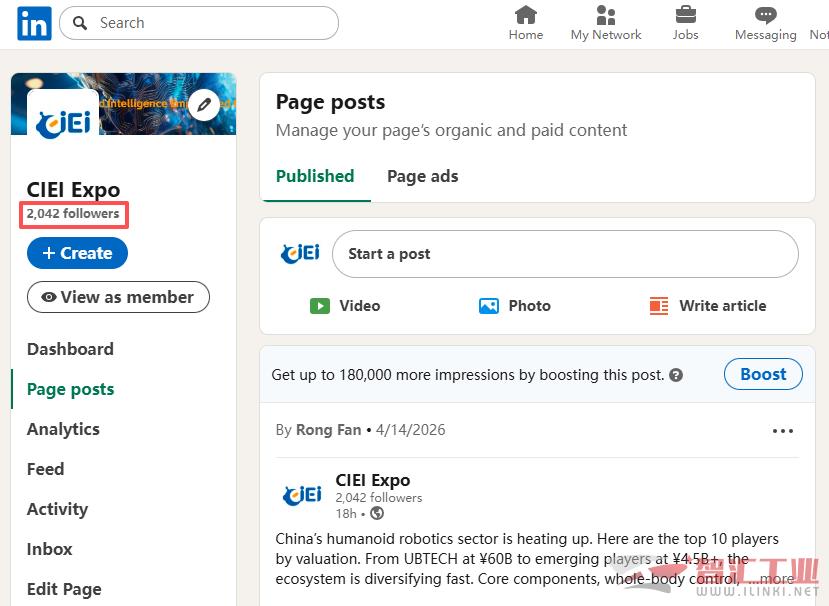Click the pencil edit cover icon
This screenshot has width=829, height=606.
pos(204,104)
